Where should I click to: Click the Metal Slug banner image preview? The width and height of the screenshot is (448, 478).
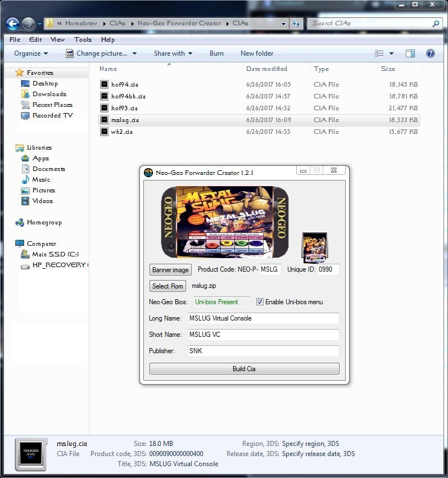(x=225, y=222)
